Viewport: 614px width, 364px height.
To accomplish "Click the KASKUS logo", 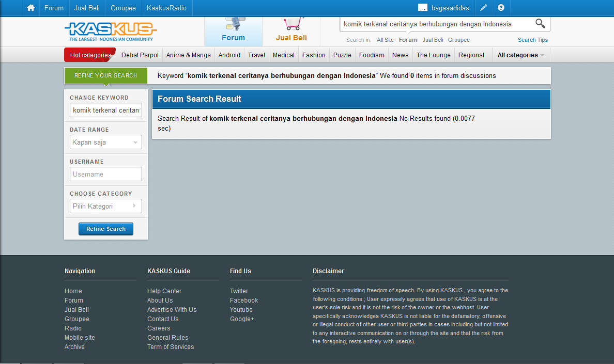I will click(111, 31).
